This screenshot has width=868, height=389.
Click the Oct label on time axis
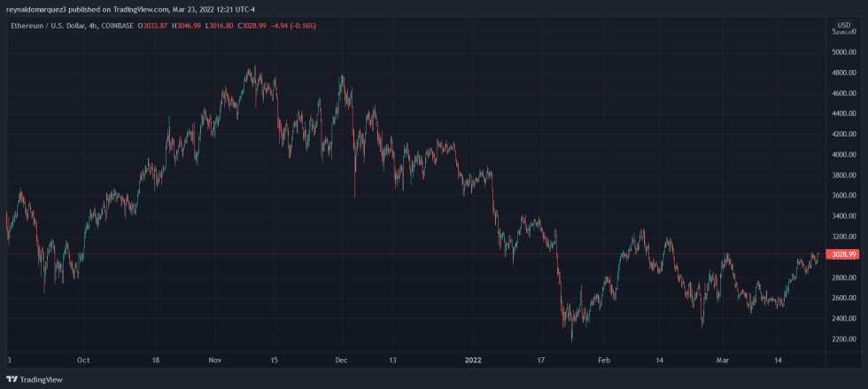[83, 360]
